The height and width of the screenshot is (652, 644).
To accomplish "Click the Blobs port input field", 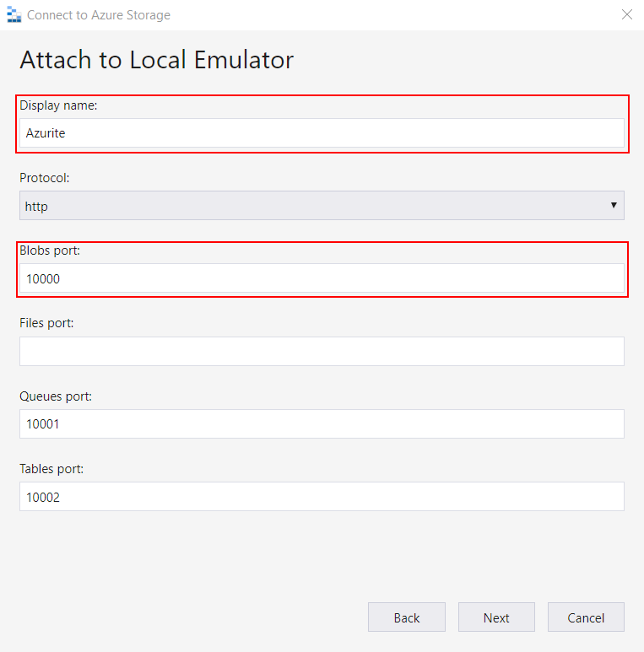I will pos(322,278).
